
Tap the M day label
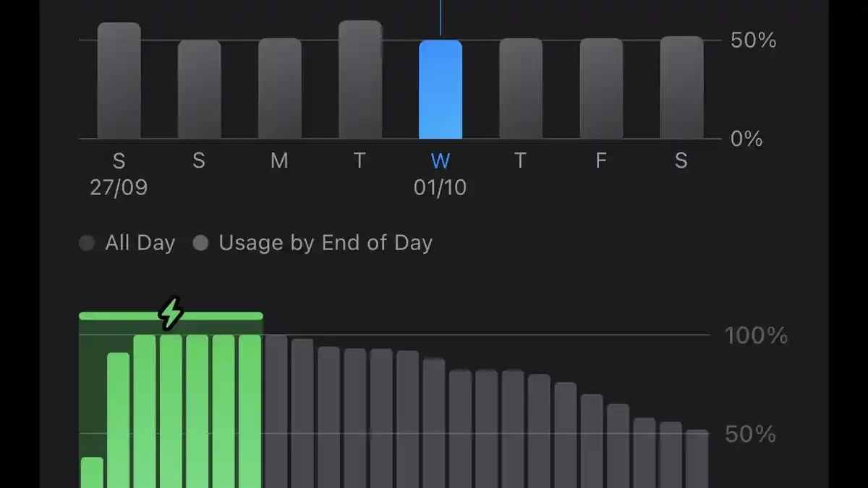coord(279,160)
